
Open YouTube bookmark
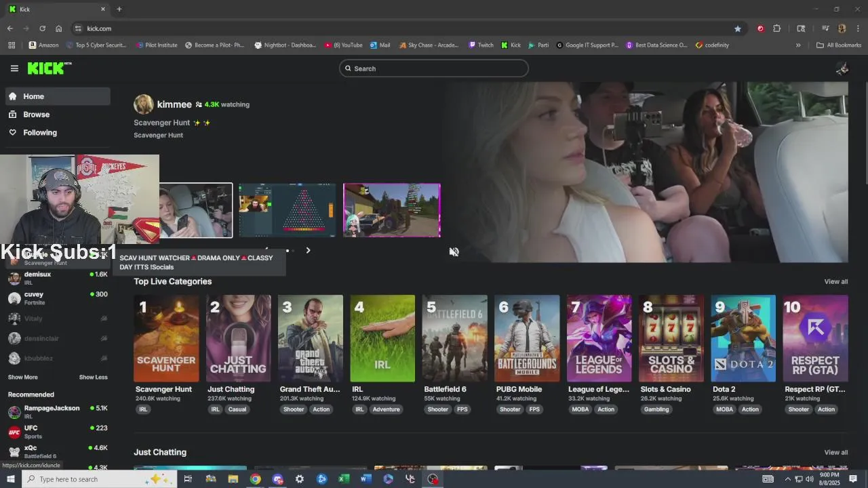pos(343,45)
